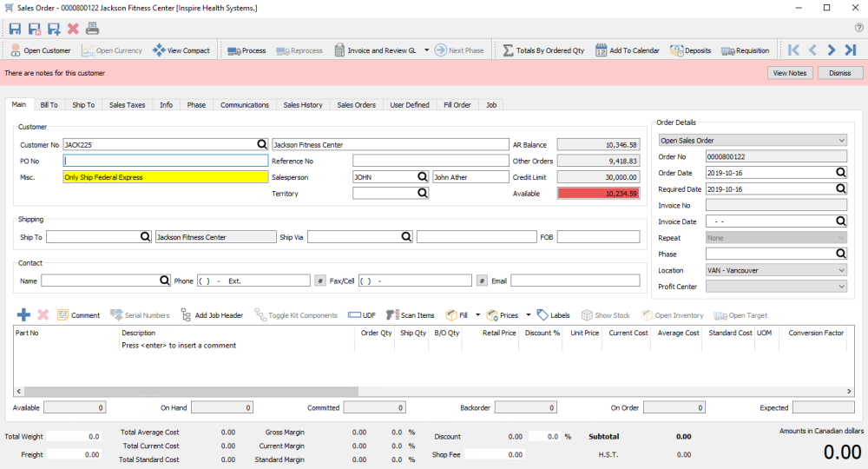Search customer number with magnifier icon
868x469 pixels.
click(x=261, y=144)
